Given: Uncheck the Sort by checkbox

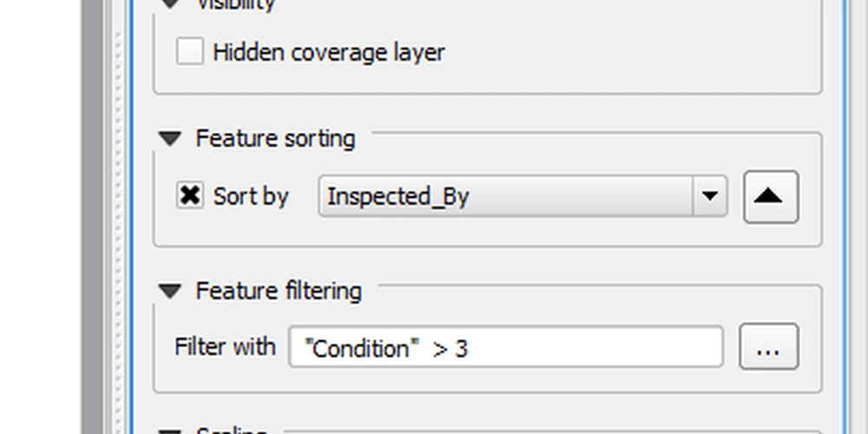Looking at the screenshot, I should pyautogui.click(x=190, y=196).
